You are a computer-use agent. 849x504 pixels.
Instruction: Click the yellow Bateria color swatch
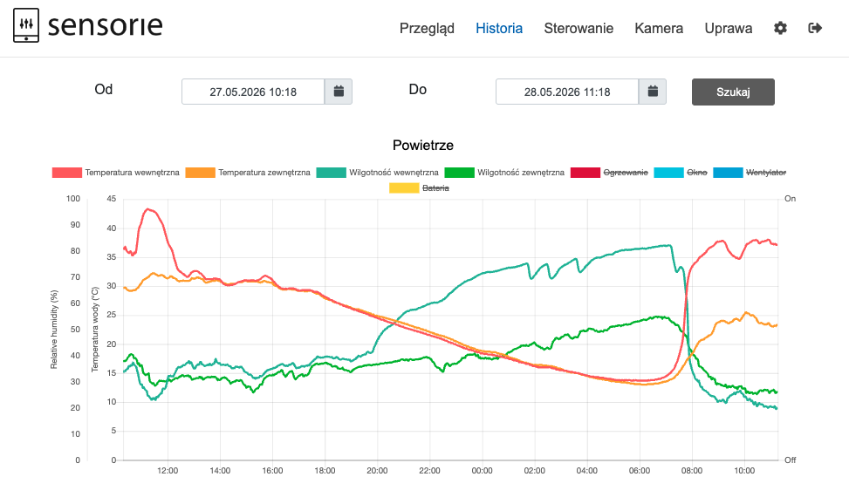(404, 188)
